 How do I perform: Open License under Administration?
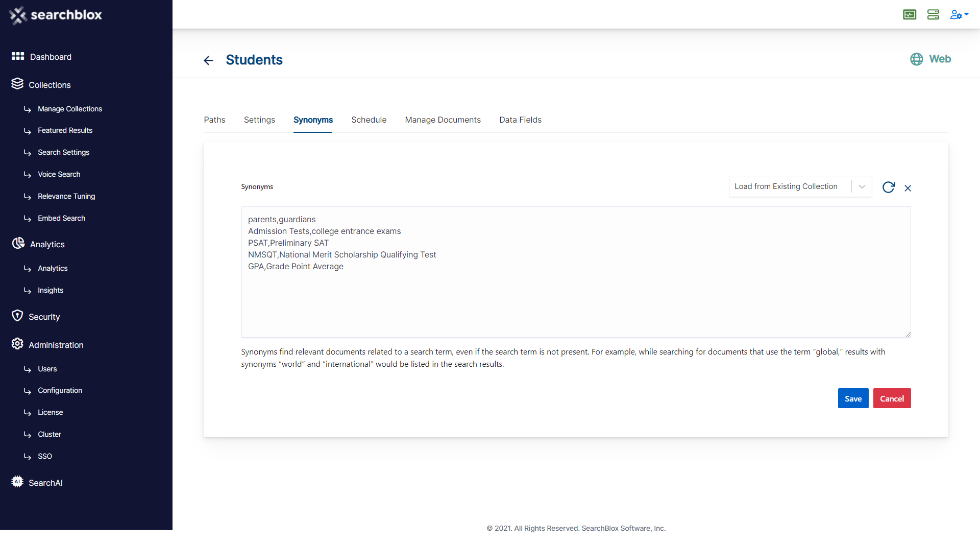coord(50,412)
